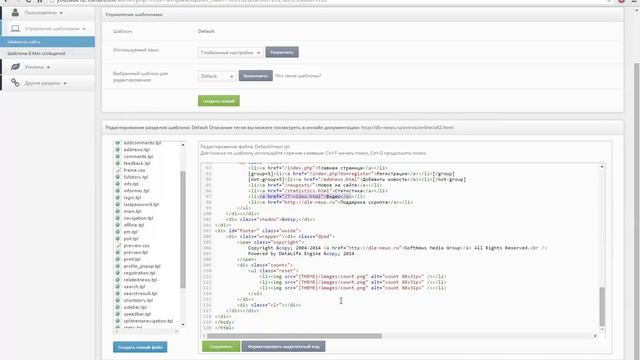Open the dle-news.ru online documentation link
Screen dimensions: 640x360
[407, 128]
